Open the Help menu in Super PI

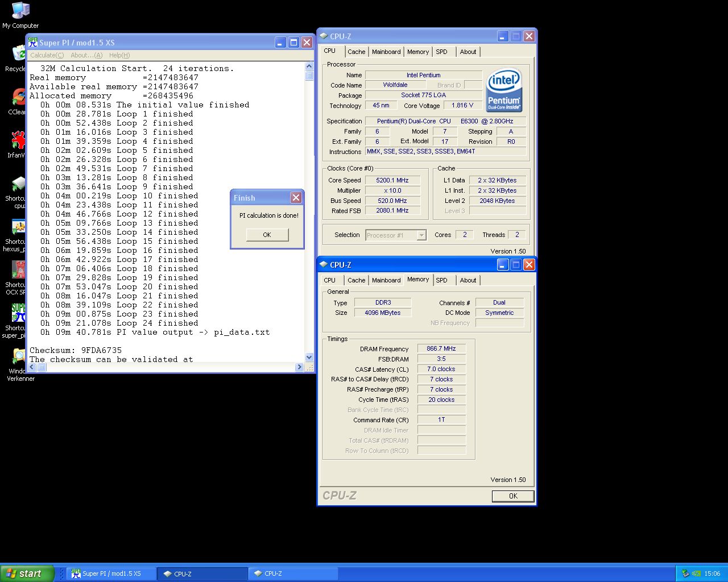pyautogui.click(x=119, y=55)
